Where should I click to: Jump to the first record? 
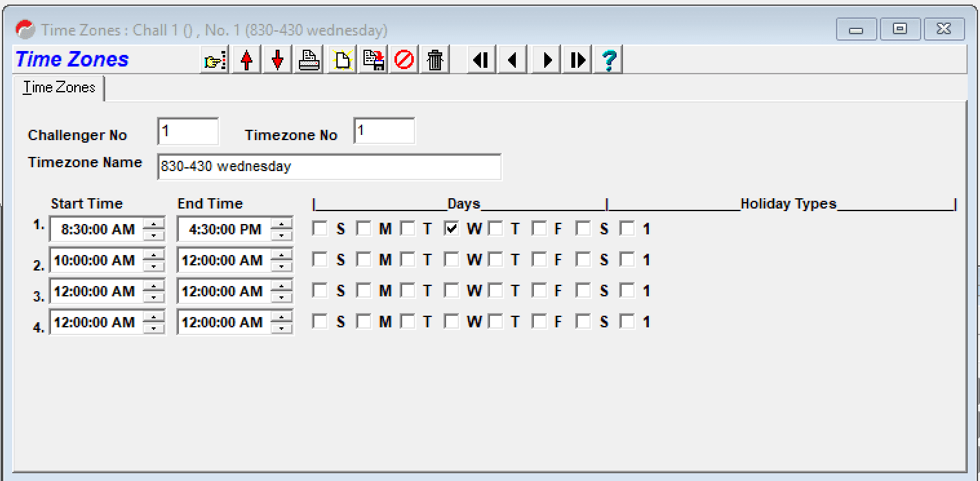(x=480, y=61)
